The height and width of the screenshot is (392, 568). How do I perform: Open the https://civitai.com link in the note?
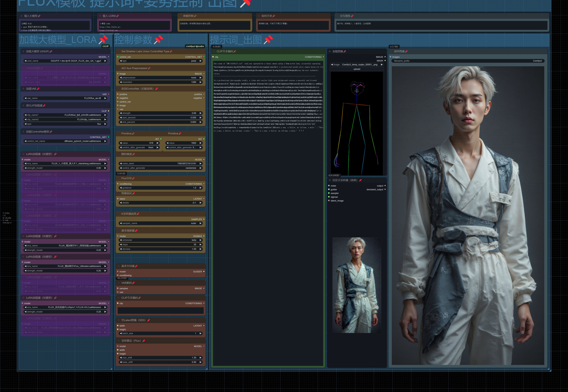point(108,30)
